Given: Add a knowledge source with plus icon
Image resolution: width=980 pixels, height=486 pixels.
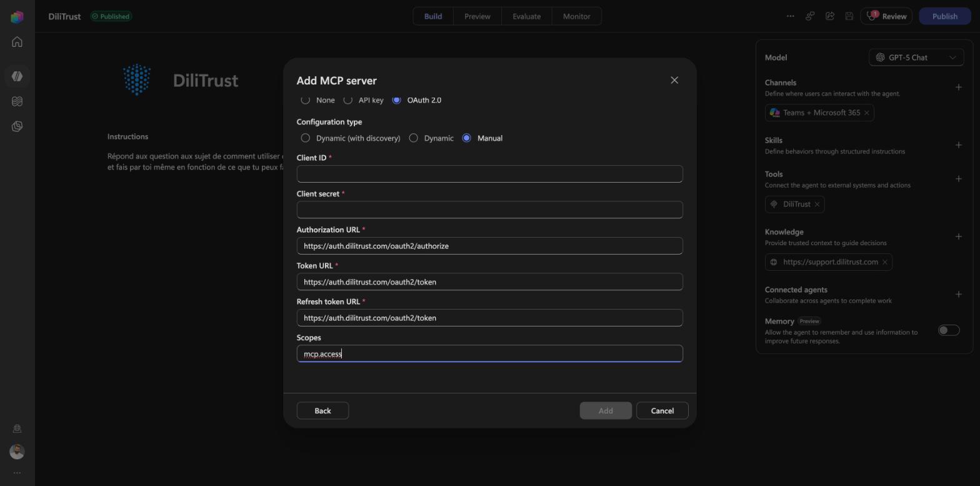Looking at the screenshot, I should [x=958, y=236].
